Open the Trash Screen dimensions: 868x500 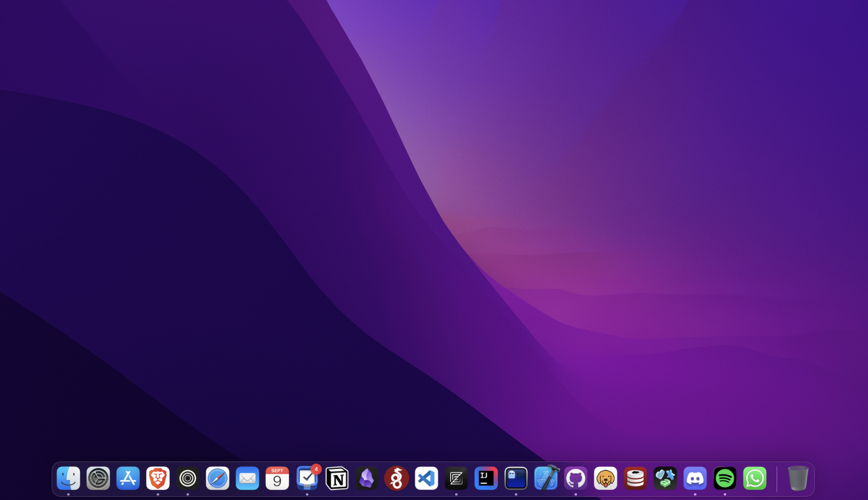[x=798, y=478]
